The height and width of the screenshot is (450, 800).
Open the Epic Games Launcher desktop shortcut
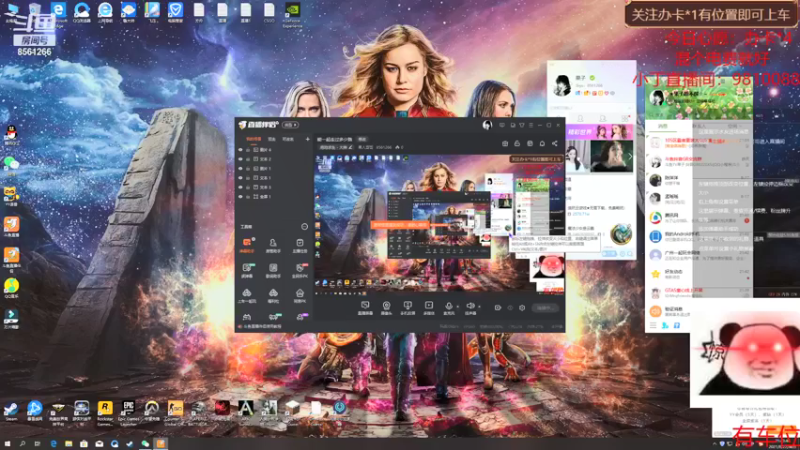pyautogui.click(x=128, y=412)
